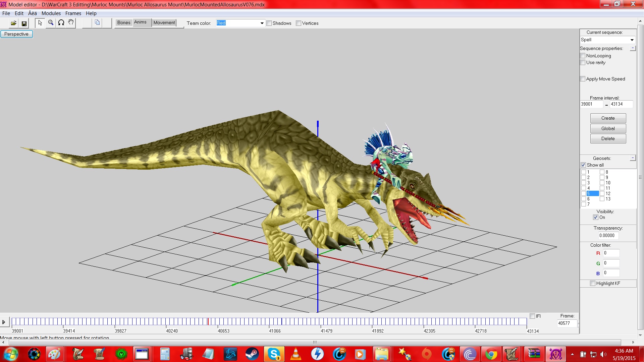Click the Global sequence button
Viewport: 644px width, 362px height.
(608, 128)
